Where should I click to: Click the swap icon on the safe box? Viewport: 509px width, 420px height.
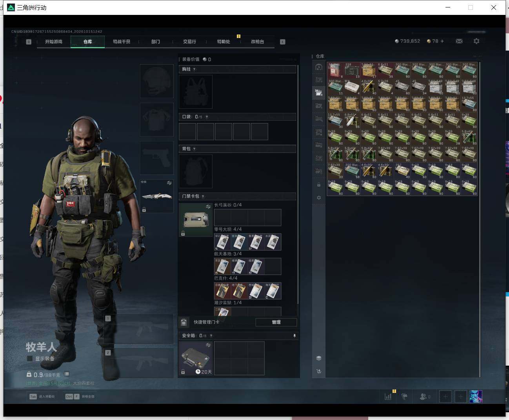tap(208, 345)
